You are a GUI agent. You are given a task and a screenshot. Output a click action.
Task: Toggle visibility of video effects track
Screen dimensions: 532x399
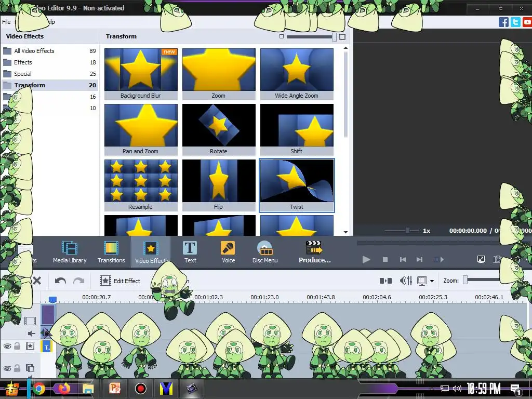tap(7, 346)
